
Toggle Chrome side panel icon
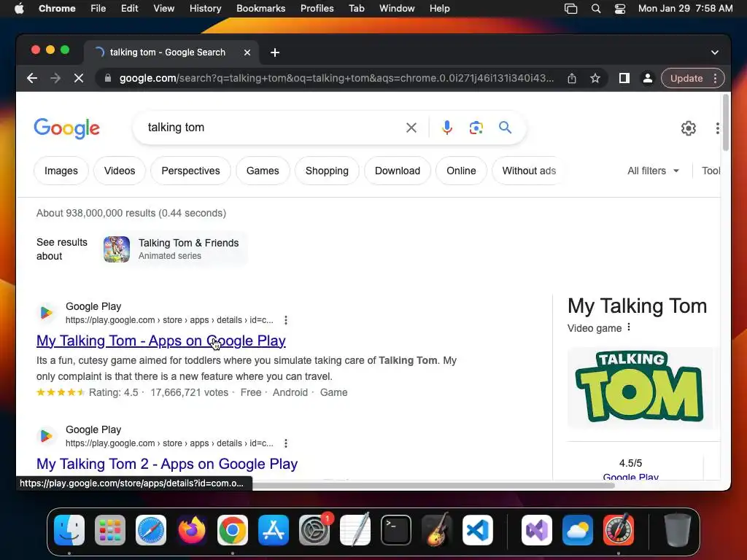click(x=624, y=78)
